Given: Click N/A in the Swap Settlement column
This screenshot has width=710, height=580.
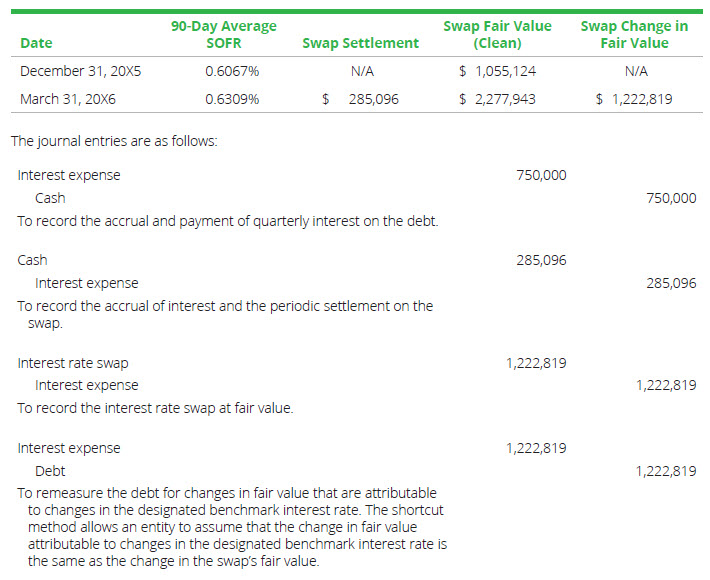Looking at the screenshot, I should click(362, 71).
